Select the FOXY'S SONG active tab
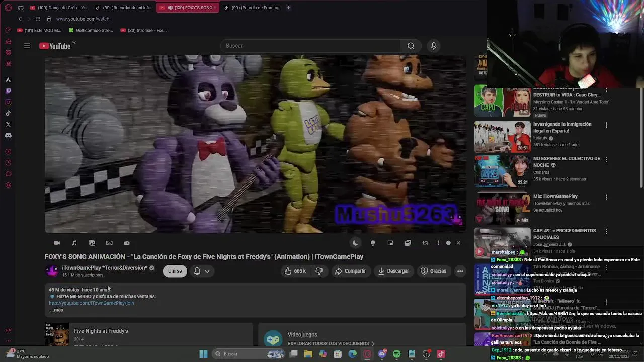Screen dimensions: 644x362 pos(188,8)
